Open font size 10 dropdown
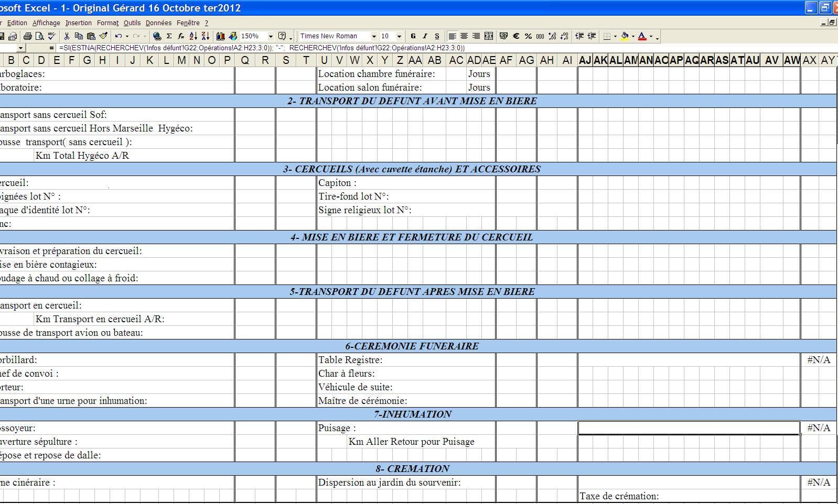This screenshot has width=838, height=504. pos(399,36)
